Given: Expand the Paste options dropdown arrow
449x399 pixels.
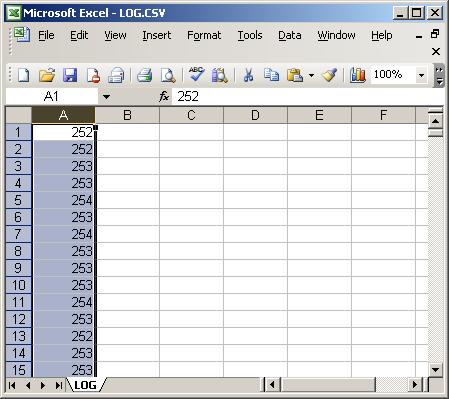Looking at the screenshot, I should click(311, 75).
